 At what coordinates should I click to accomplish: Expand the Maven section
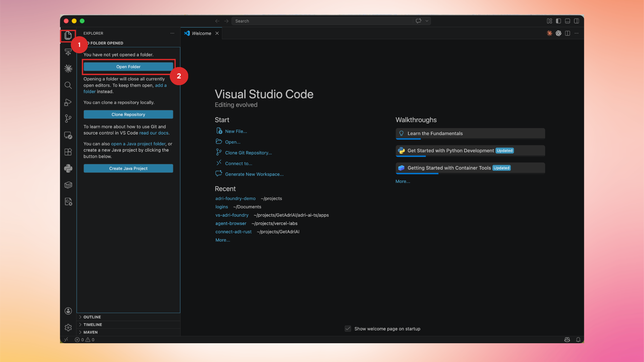tap(90, 332)
